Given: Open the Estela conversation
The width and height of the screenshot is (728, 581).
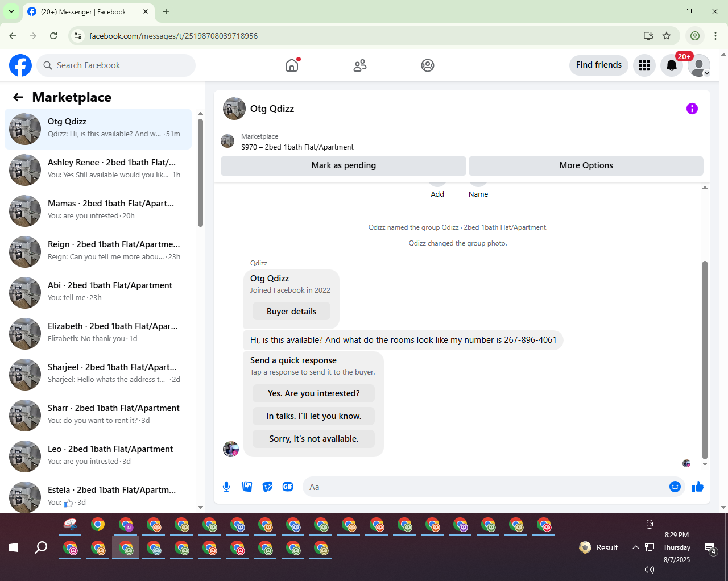Looking at the screenshot, I should pyautogui.click(x=98, y=495).
